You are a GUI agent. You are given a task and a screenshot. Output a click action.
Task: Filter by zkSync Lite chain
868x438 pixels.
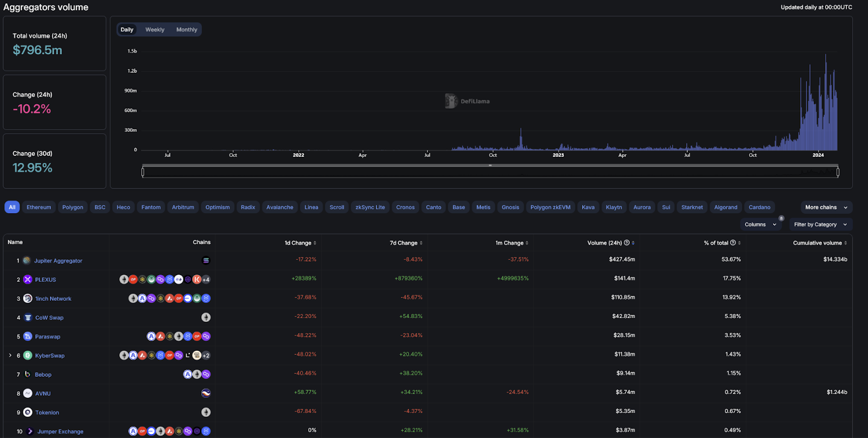click(370, 207)
